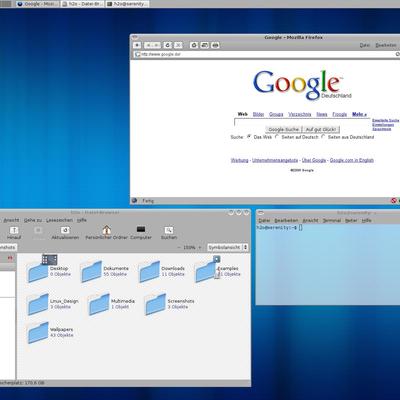The width and height of the screenshot is (400, 400).
Task: Open Reiter menu in terminal window
Action: [x=351, y=221]
